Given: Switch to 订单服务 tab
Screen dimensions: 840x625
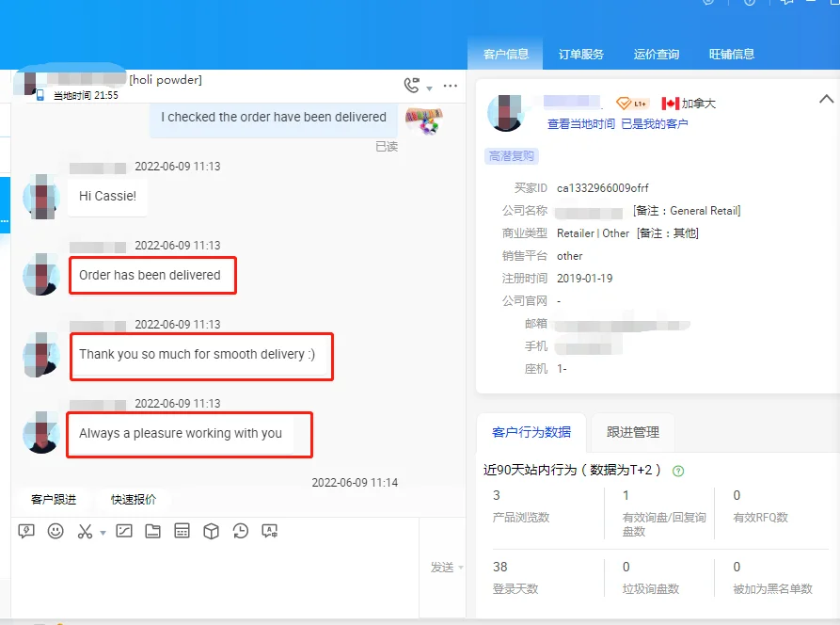Looking at the screenshot, I should coord(580,55).
